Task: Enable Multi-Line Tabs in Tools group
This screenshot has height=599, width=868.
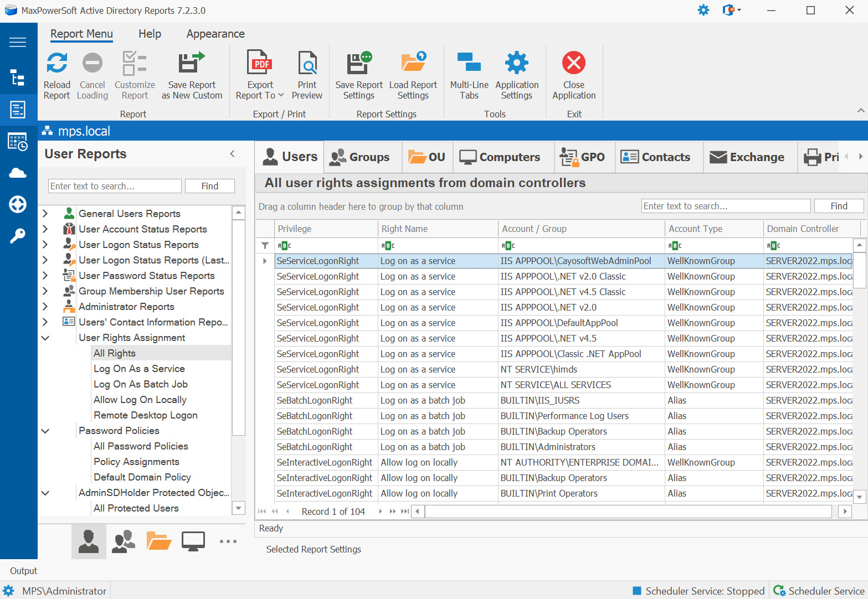Action: click(469, 63)
